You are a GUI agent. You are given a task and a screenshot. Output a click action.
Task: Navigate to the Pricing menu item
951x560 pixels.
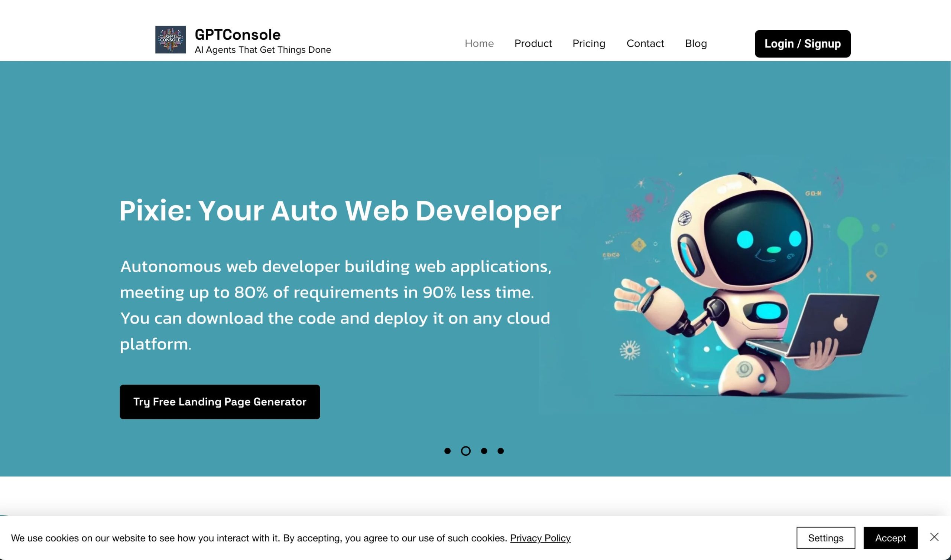(x=589, y=43)
